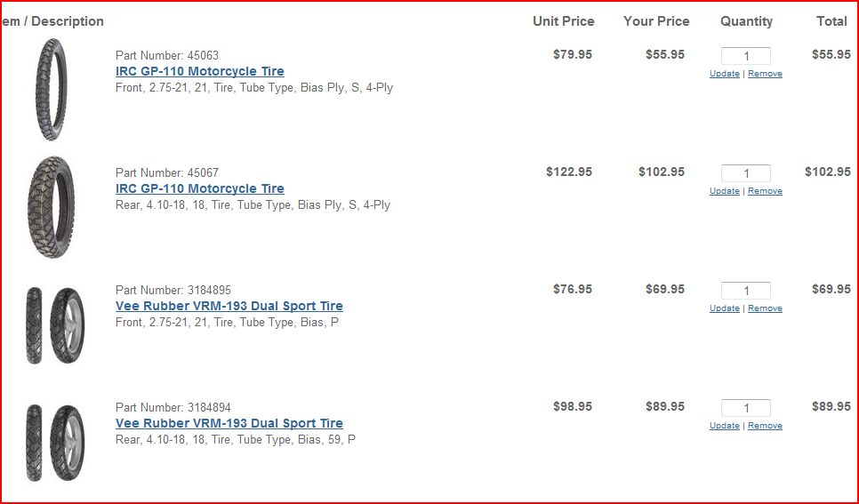The height and width of the screenshot is (504, 859).
Task: Open Vee Rubber VRM-193 link for part 3184894
Action: coord(229,423)
